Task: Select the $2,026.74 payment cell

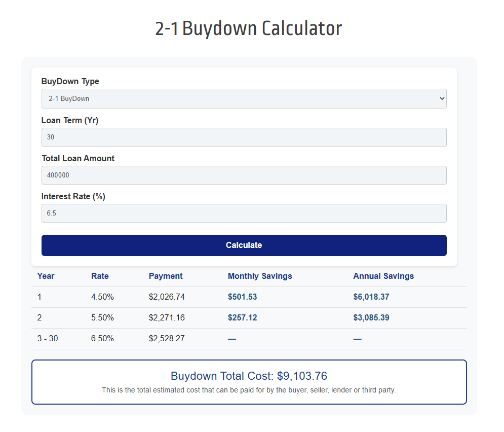Action: (x=167, y=297)
